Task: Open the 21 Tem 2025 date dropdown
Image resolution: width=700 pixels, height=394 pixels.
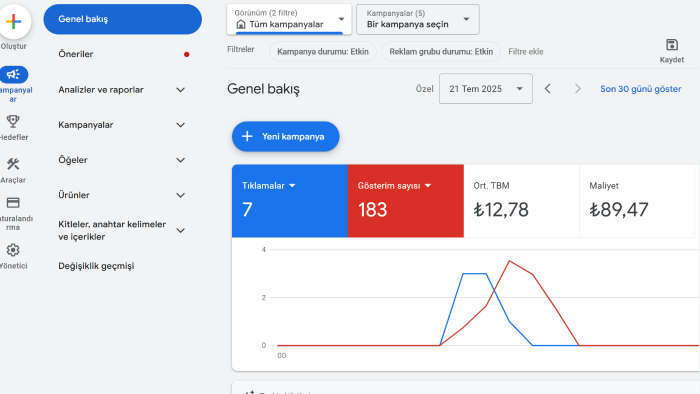Action: (x=485, y=88)
